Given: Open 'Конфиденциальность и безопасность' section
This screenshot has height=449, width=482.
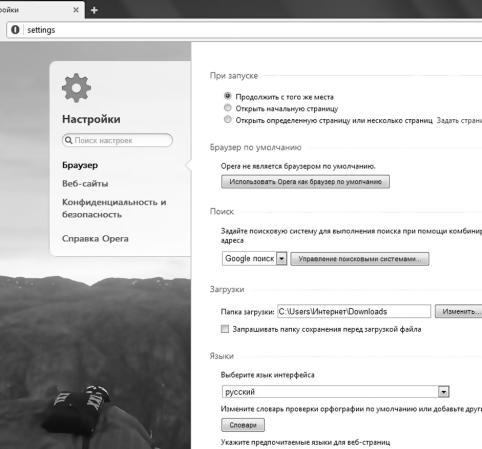Looking at the screenshot, I should click(x=114, y=208).
